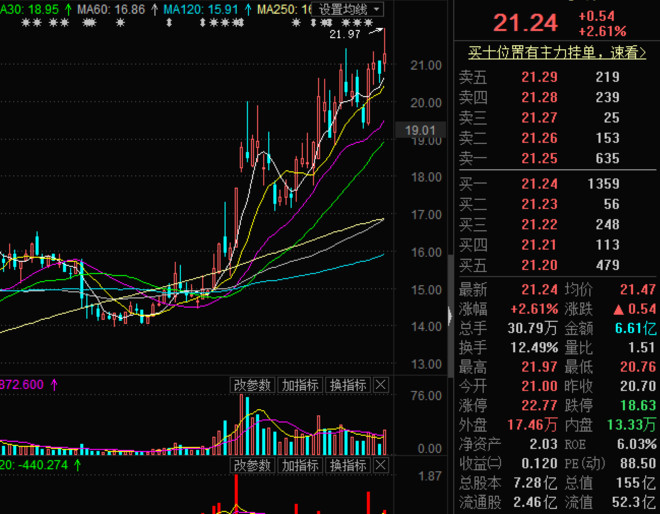Click the 今开 value 21.00
The height and width of the screenshot is (514, 660).
tap(539, 386)
